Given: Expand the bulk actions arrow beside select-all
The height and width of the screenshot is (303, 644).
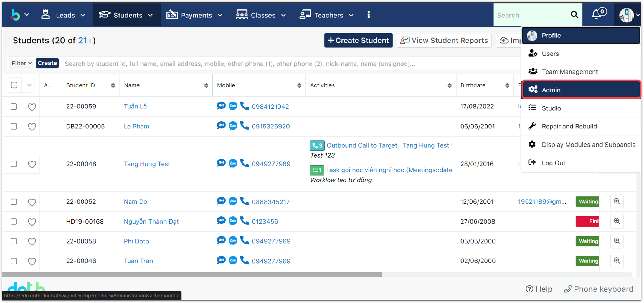Looking at the screenshot, I should tap(29, 85).
